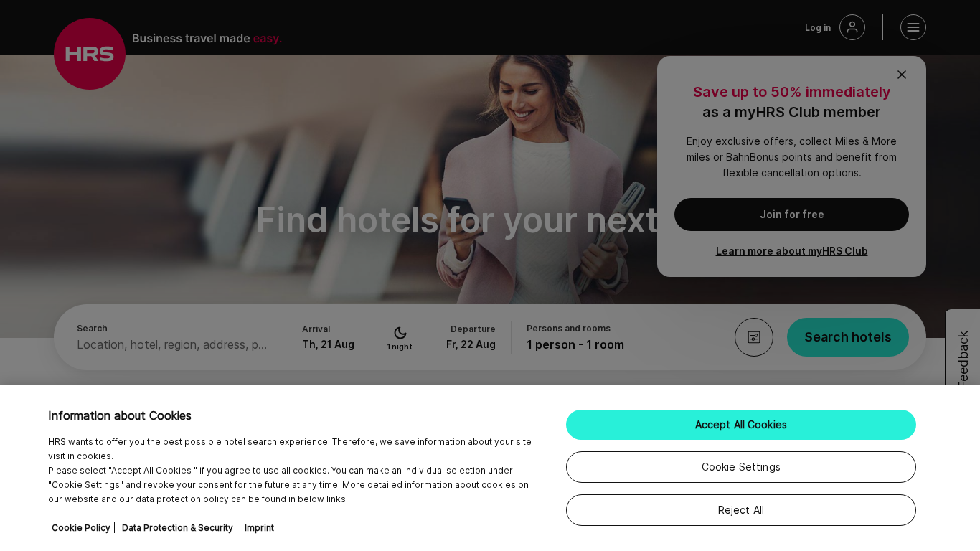Image resolution: width=980 pixels, height=551 pixels.
Task: Accept All Cookies
Action: coord(741,425)
